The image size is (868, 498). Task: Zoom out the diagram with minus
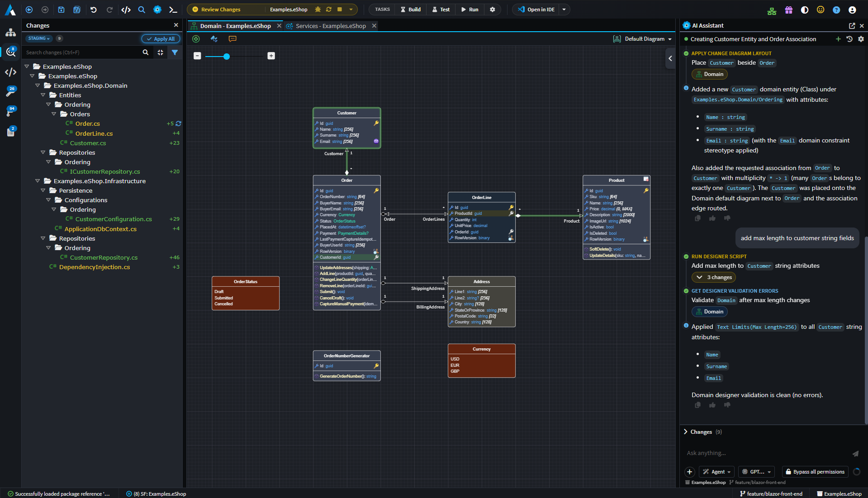pos(197,56)
